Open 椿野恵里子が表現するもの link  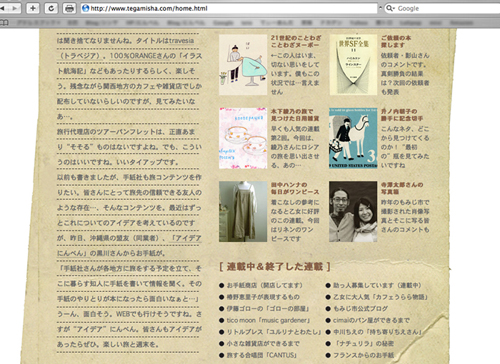[x=263, y=297]
